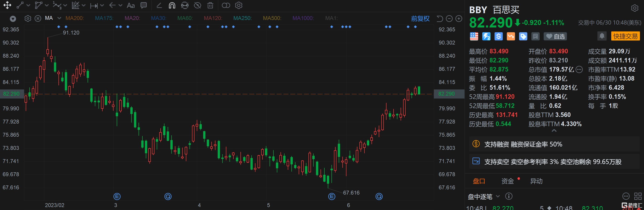The image size is (644, 210).
Task: Toggle the drawing sync icon
Action: [x=185, y=5]
